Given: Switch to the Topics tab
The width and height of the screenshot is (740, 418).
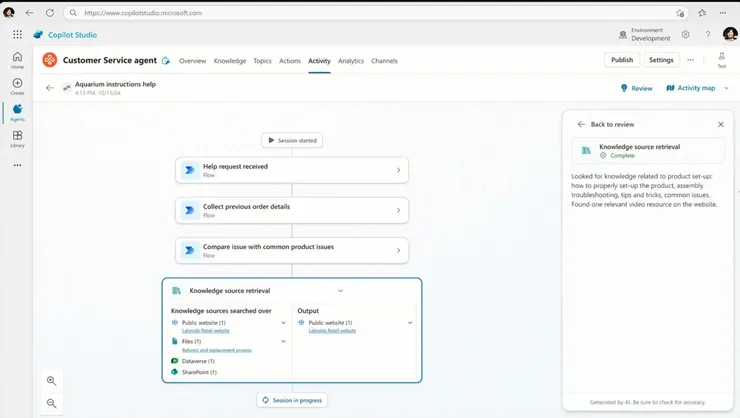Looking at the screenshot, I should coord(262,61).
